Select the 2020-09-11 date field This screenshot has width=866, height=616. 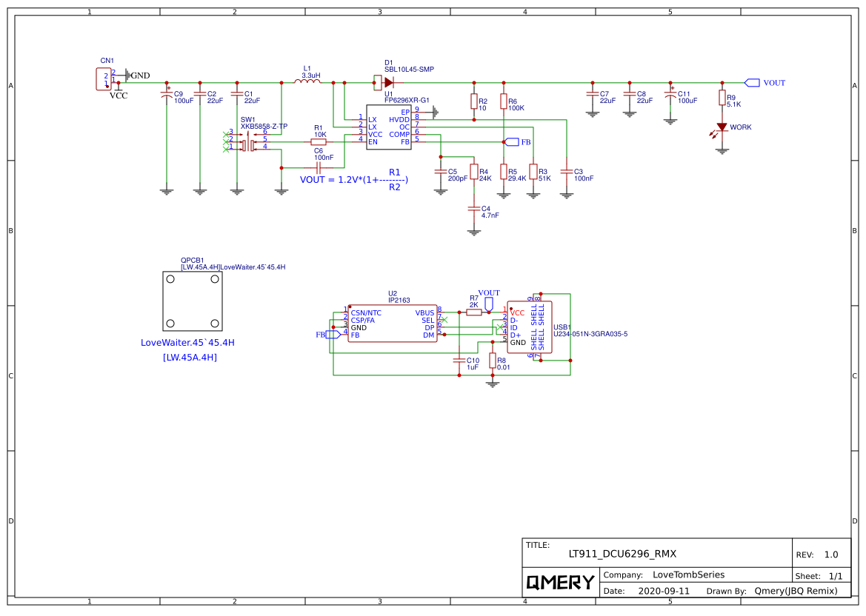pyautogui.click(x=663, y=592)
